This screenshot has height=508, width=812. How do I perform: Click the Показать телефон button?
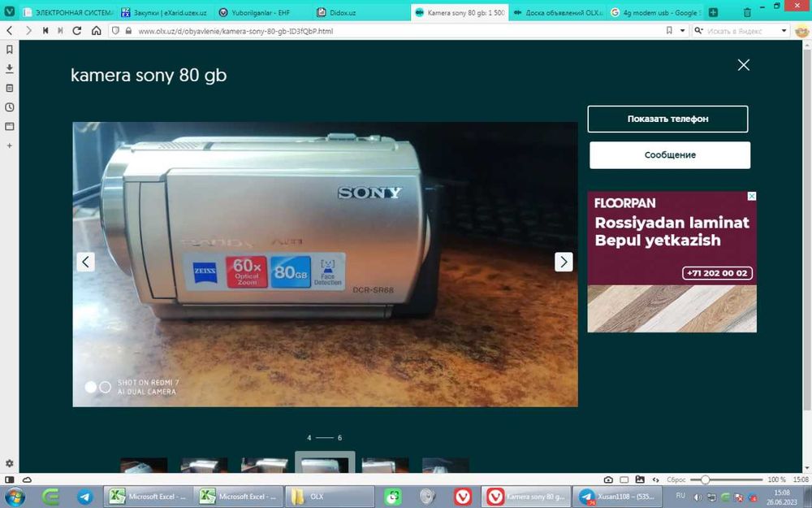pos(667,119)
